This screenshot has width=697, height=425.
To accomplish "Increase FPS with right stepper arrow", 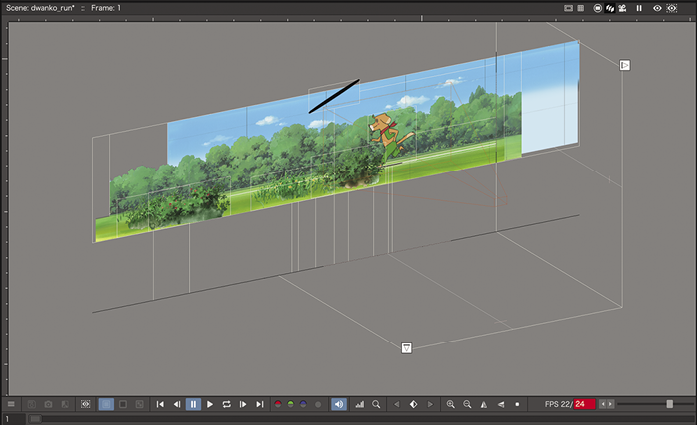I will tap(611, 404).
